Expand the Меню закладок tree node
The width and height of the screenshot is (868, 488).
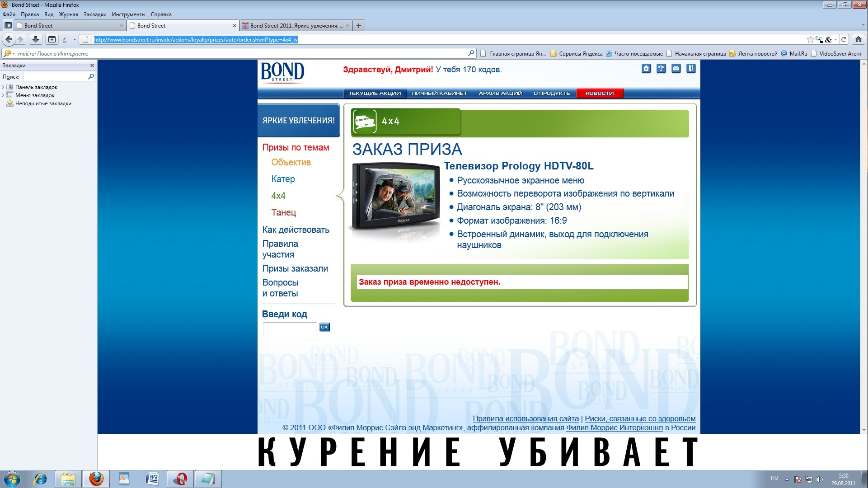[3, 95]
